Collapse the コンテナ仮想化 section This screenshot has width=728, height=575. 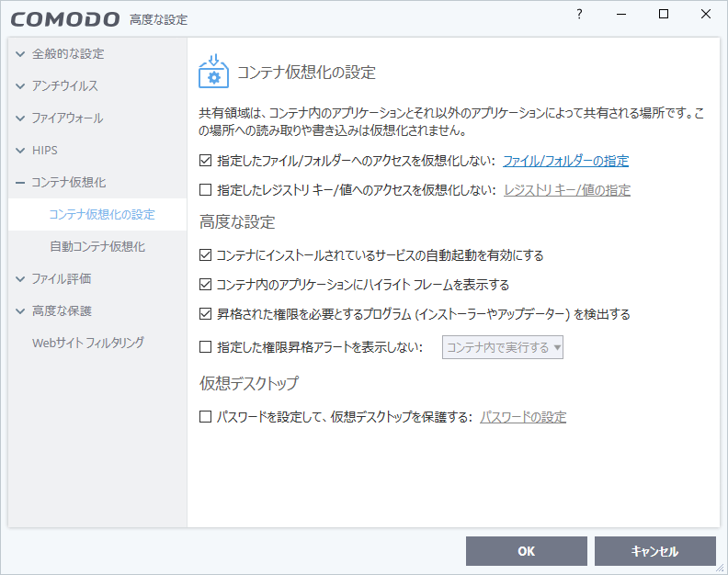[x=20, y=182]
